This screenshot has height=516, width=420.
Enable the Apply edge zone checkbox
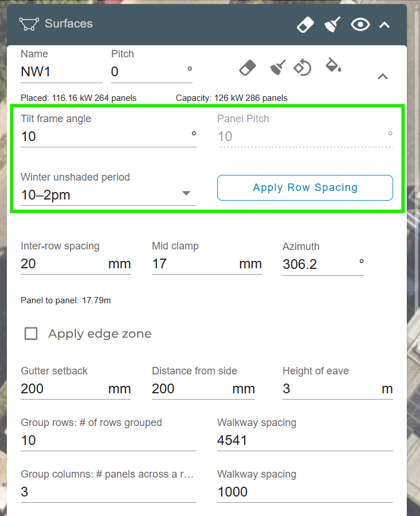tap(31, 334)
